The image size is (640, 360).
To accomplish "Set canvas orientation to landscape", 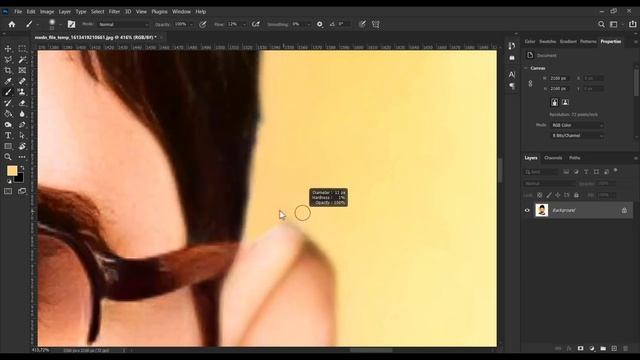I will point(565,102).
